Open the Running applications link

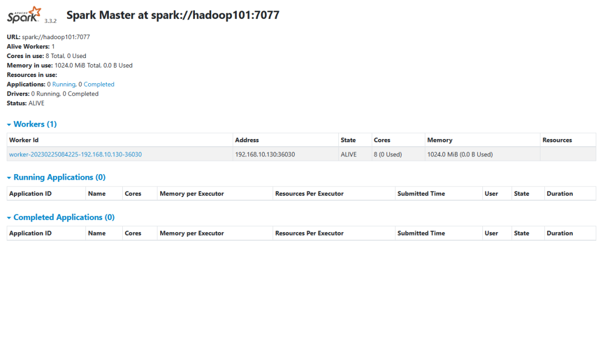coord(64,84)
